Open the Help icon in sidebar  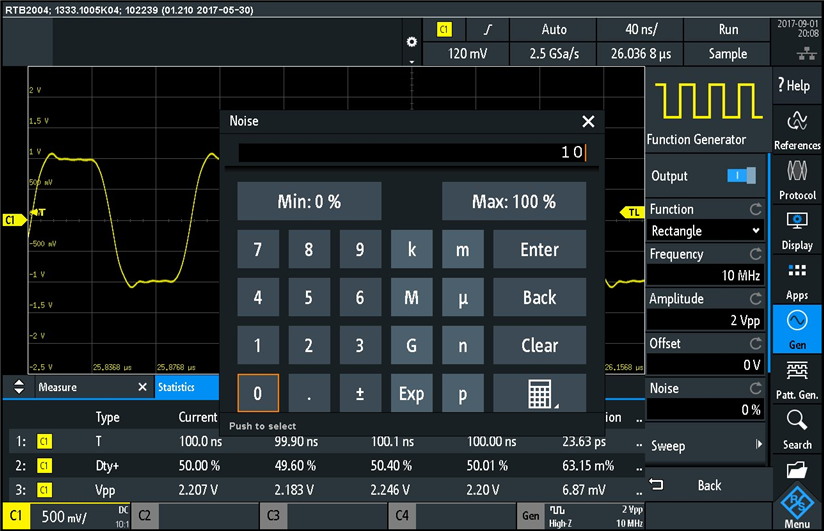[797, 86]
